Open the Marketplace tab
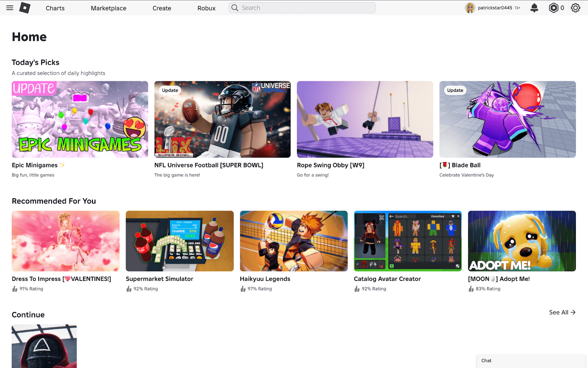The height and width of the screenshot is (368, 588). [x=108, y=8]
